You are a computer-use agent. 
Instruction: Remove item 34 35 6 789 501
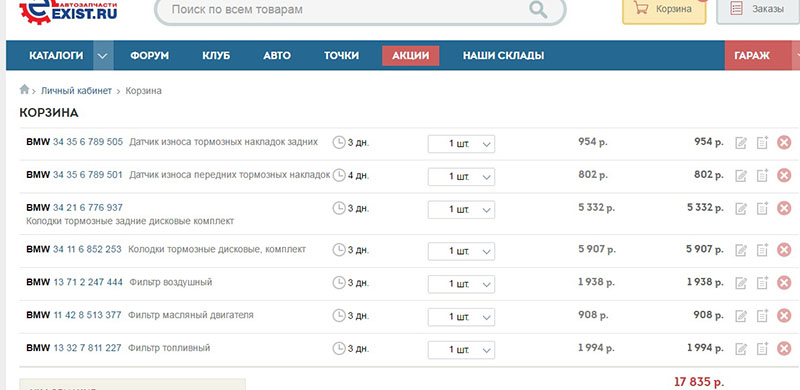tap(784, 175)
